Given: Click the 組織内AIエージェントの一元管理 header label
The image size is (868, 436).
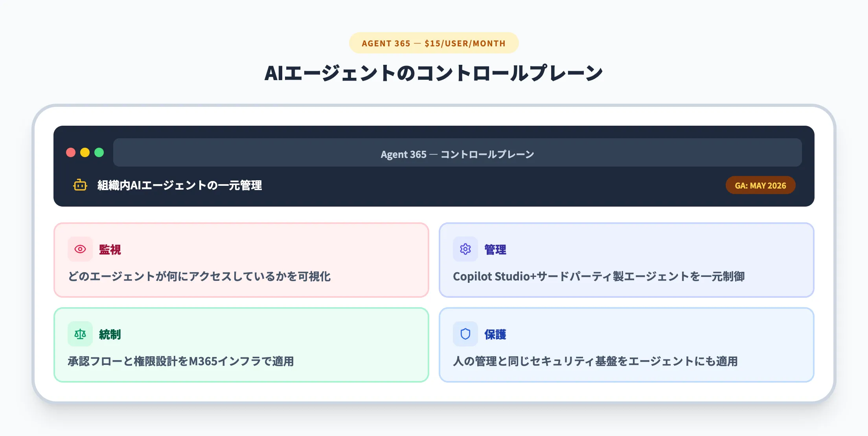Looking at the screenshot, I should point(180,185).
